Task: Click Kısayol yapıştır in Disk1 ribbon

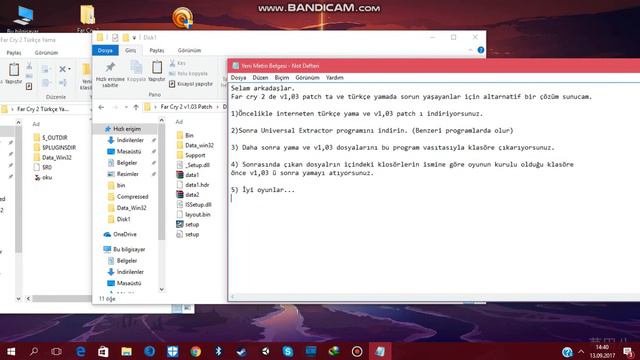Action: [191, 84]
